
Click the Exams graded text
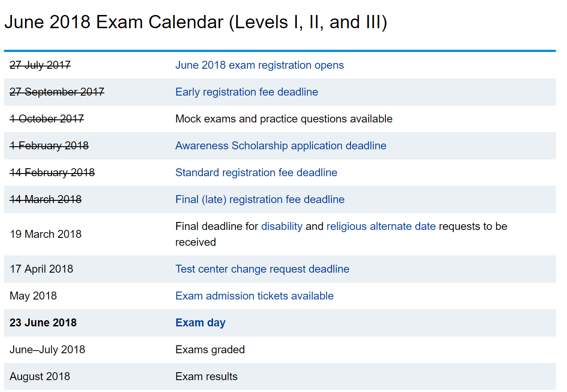(x=210, y=350)
